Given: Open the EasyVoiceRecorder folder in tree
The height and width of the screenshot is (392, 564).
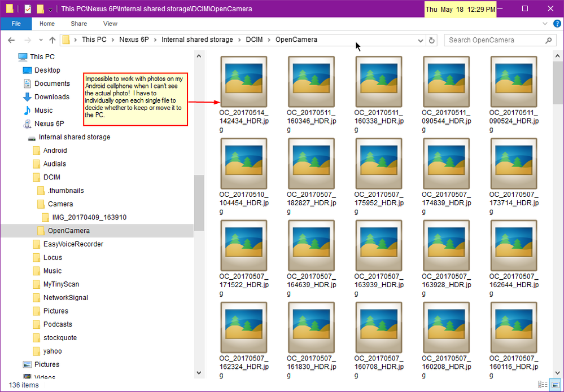Looking at the screenshot, I should tap(73, 244).
